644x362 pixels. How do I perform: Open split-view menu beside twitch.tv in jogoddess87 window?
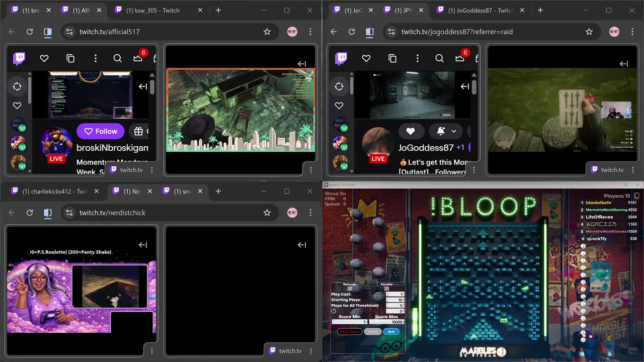point(633,170)
